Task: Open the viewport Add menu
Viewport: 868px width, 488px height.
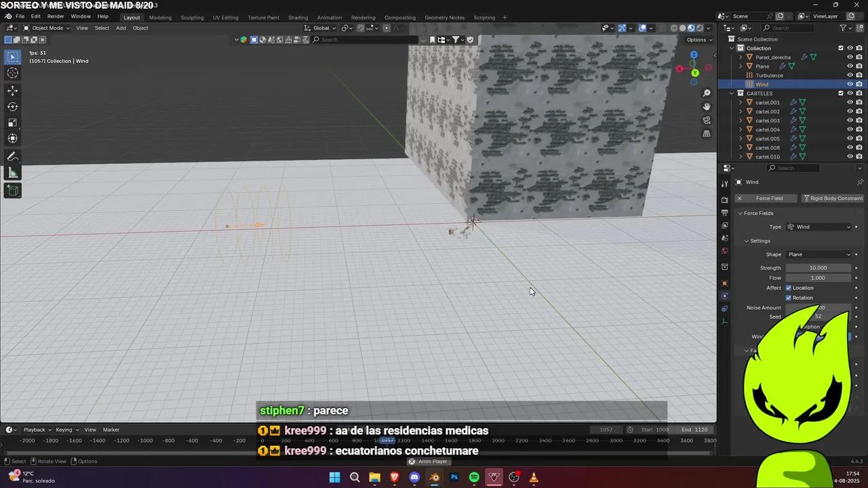Action: [x=121, y=28]
